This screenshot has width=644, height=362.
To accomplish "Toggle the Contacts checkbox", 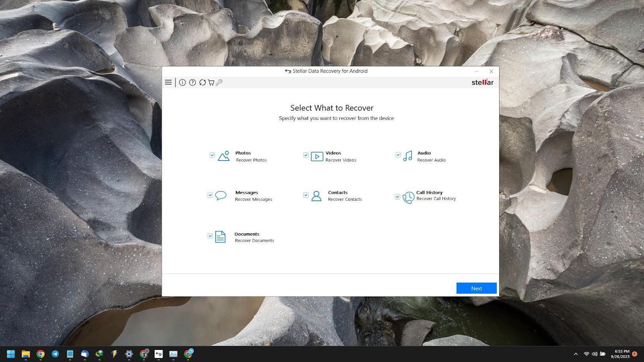I will point(306,195).
